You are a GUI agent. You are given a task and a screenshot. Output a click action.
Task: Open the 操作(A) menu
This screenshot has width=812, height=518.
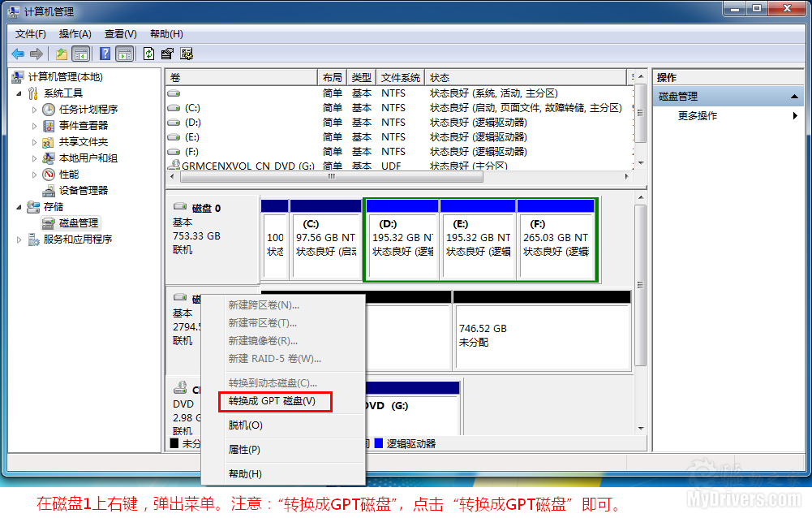tap(75, 33)
